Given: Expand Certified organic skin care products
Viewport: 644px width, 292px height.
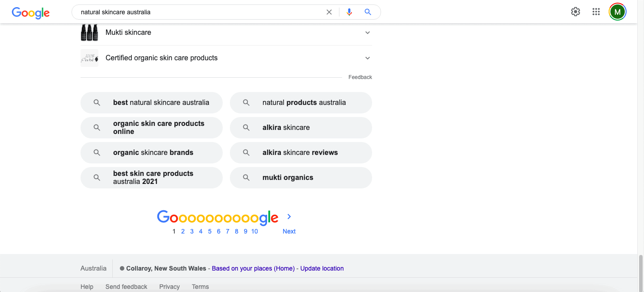Looking at the screenshot, I should pos(368,58).
